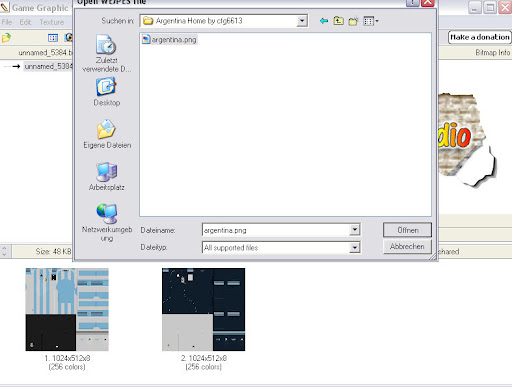
Task: Click the 2. 1024x512x8 label
Action: pyautogui.click(x=204, y=358)
